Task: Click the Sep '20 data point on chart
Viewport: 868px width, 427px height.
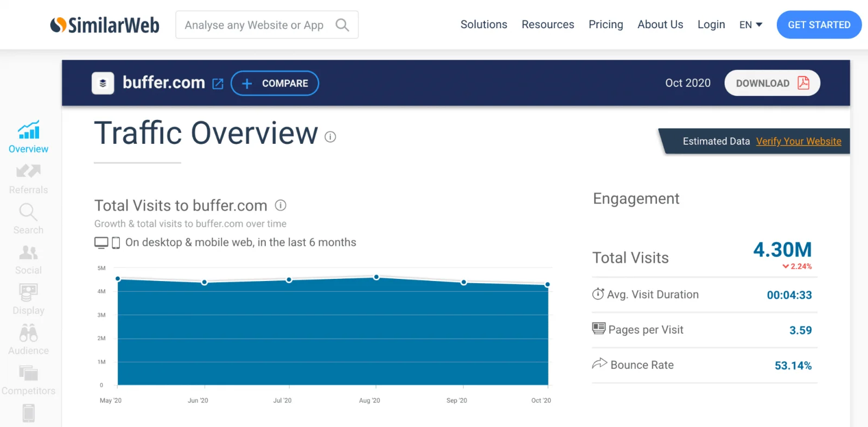Action: coord(463,282)
